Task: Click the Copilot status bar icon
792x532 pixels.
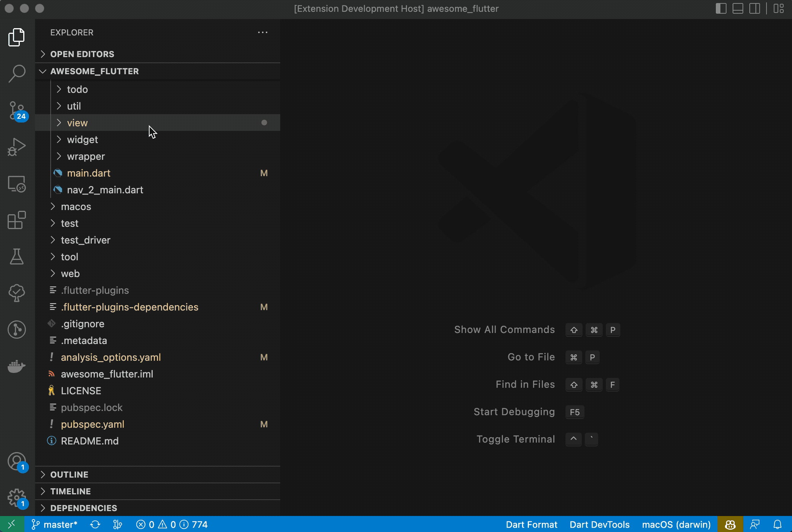Action: click(730, 524)
